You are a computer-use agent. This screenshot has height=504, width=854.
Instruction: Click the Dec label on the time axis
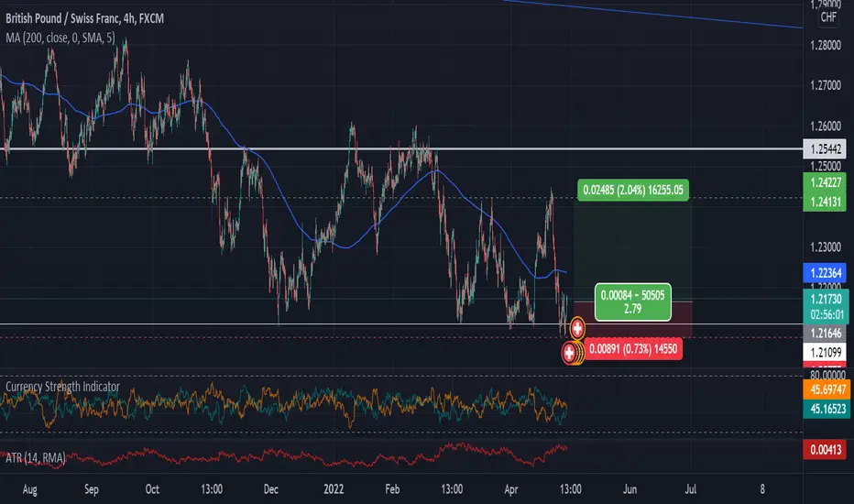(270, 489)
